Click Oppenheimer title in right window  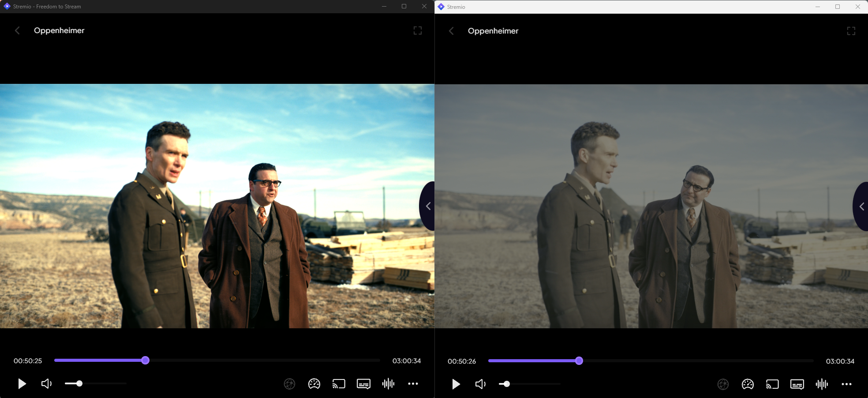(493, 31)
